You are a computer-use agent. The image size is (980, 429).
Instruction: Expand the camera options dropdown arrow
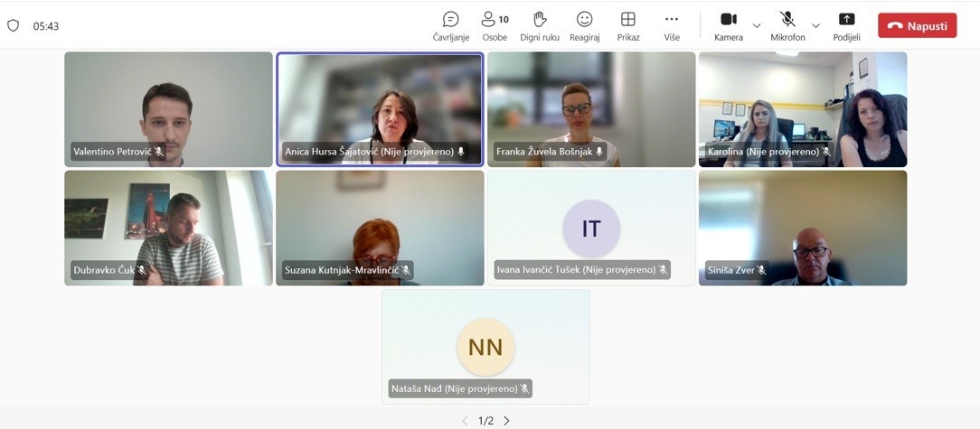point(757,26)
